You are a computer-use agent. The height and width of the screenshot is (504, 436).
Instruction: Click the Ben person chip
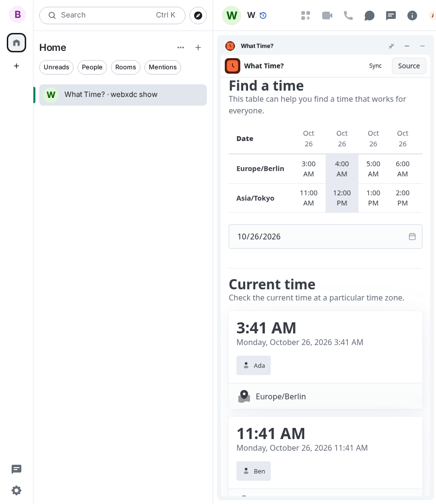click(253, 471)
